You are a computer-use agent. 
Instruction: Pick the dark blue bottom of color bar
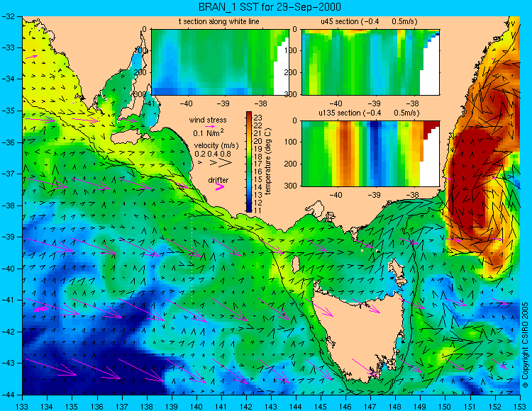click(x=249, y=209)
